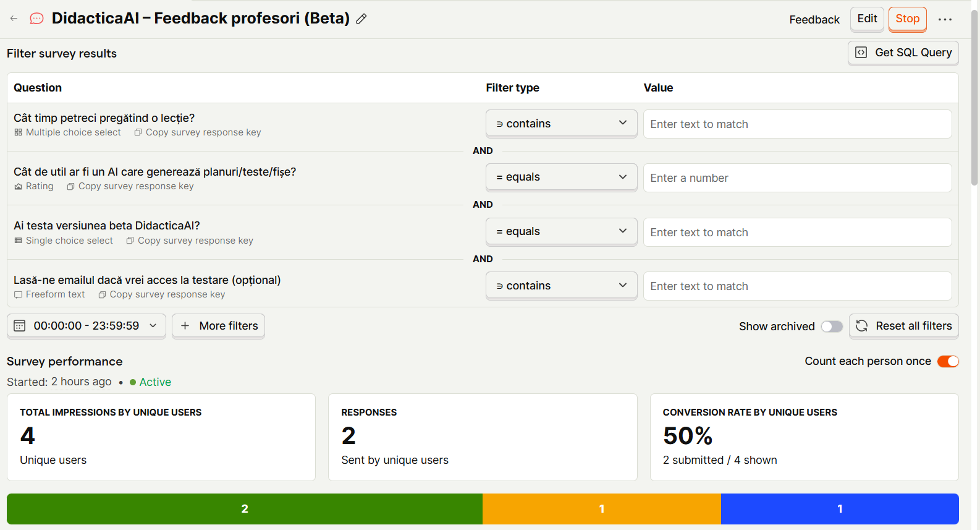Click question 'Ai testa versiunea beta DidacticaAI?'
The width and height of the screenshot is (980, 530).
[x=106, y=226]
